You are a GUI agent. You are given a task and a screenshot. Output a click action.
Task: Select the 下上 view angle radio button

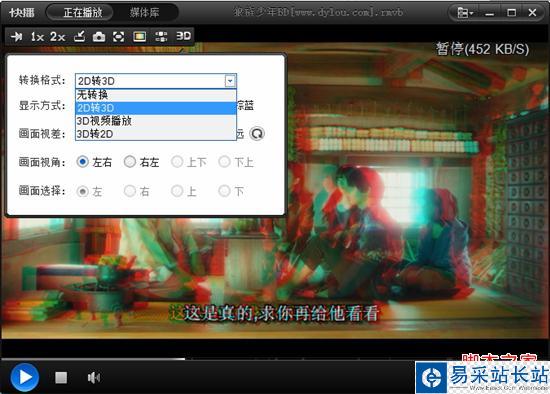[224, 162]
